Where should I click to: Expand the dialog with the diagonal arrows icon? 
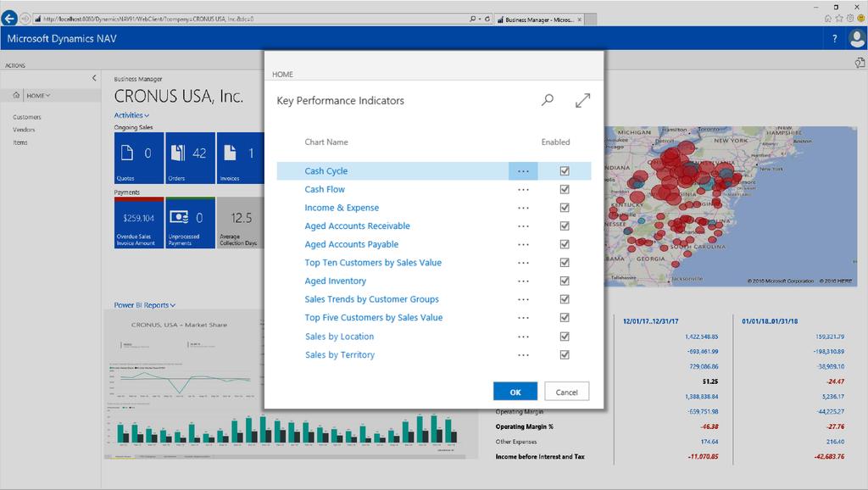(x=582, y=100)
